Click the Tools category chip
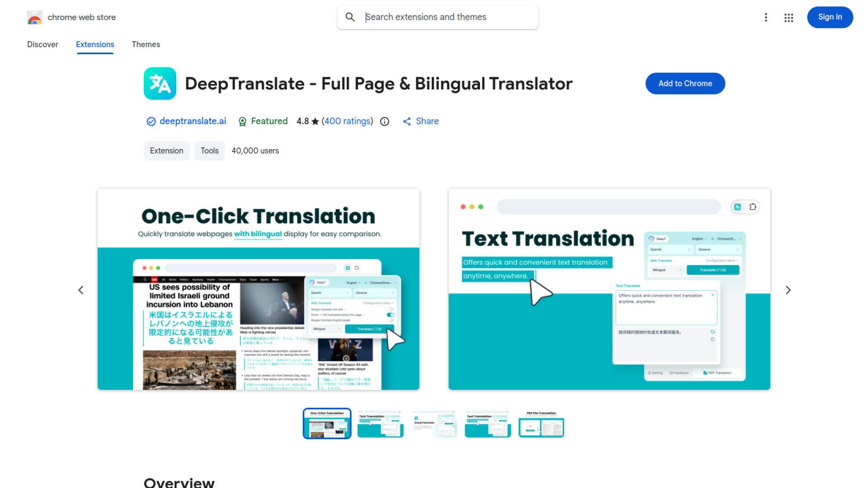Viewport: 868px width, 488px height. [x=210, y=151]
